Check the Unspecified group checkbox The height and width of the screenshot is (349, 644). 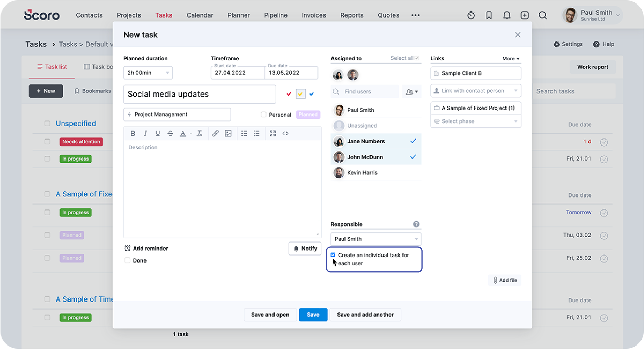pyautogui.click(x=47, y=123)
